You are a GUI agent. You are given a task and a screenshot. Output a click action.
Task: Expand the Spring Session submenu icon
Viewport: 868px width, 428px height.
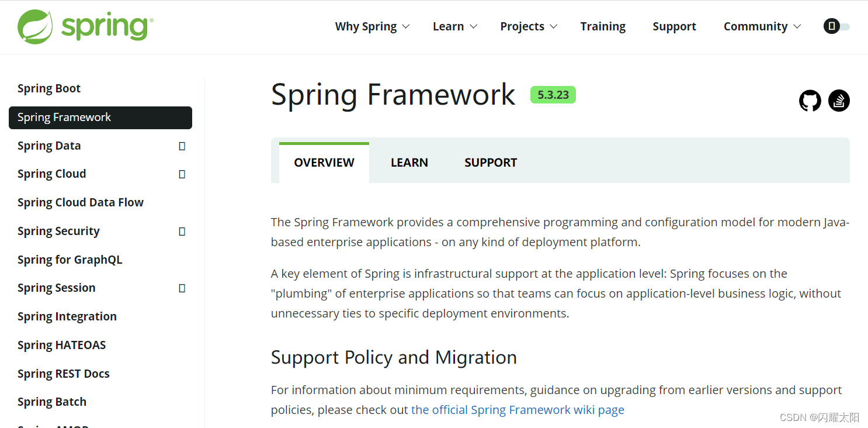coord(182,288)
